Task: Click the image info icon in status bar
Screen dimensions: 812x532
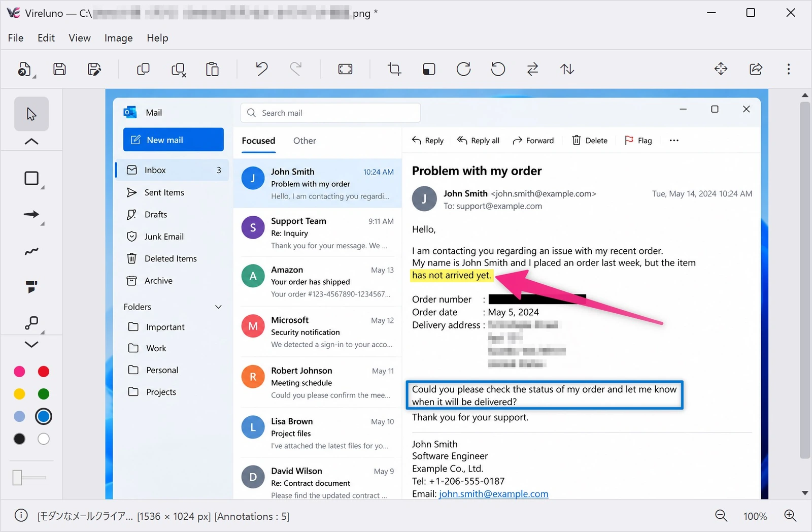Action: (21, 516)
